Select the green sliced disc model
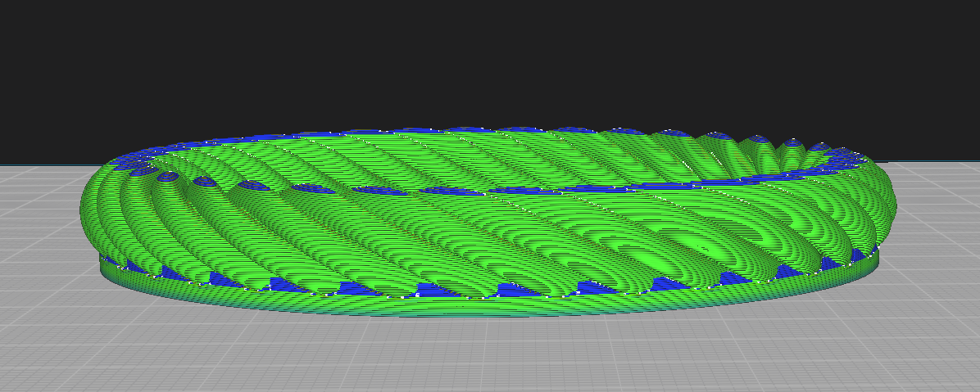 click(488, 222)
